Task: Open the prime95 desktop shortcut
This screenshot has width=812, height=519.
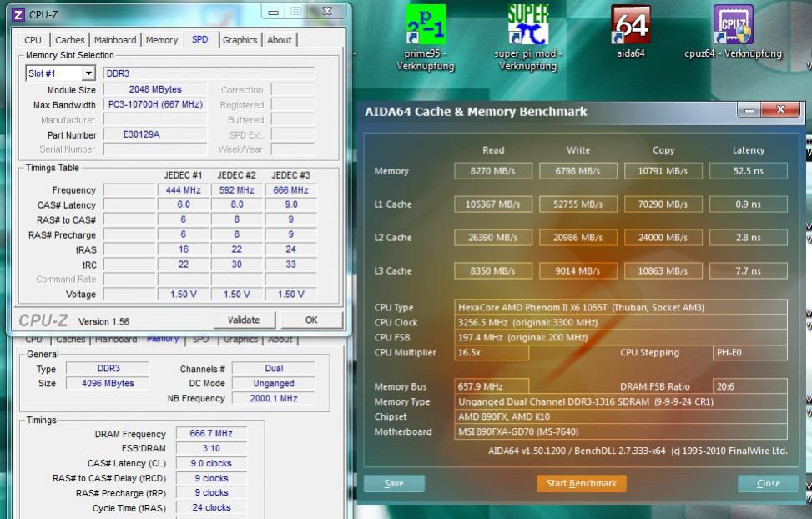Action: (425, 38)
